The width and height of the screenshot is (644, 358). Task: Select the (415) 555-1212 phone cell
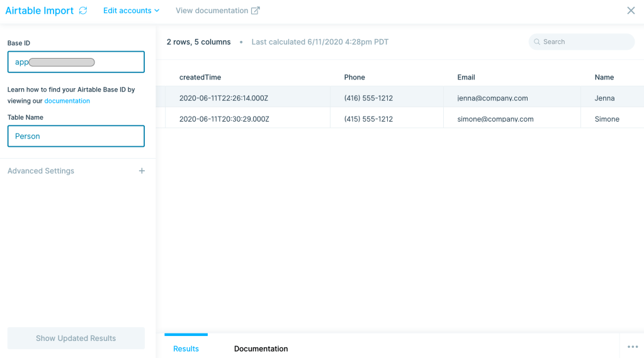point(368,119)
